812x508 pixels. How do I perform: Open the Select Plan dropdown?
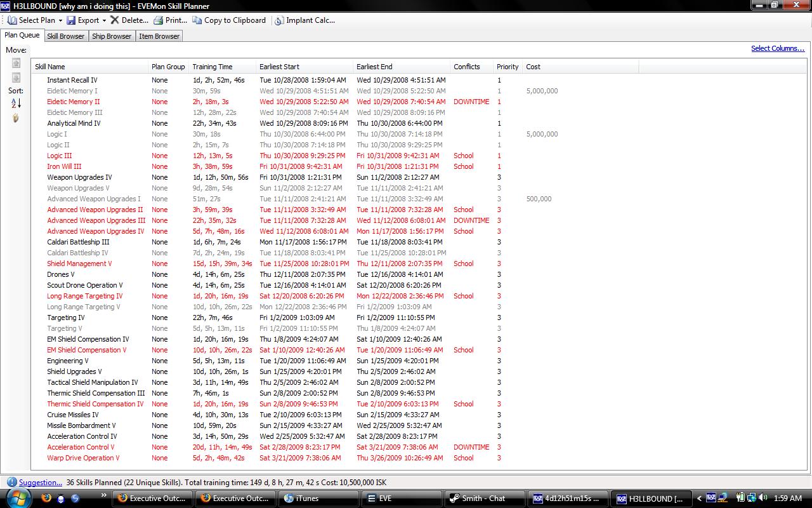coord(35,20)
